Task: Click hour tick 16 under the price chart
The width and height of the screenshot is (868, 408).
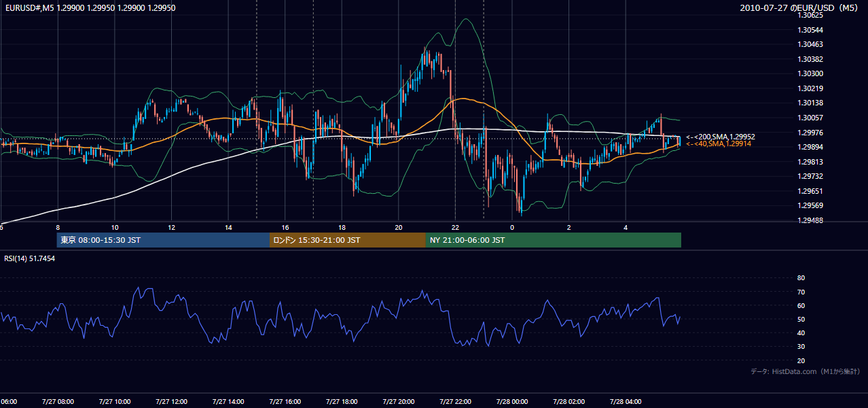Action: tap(285, 227)
